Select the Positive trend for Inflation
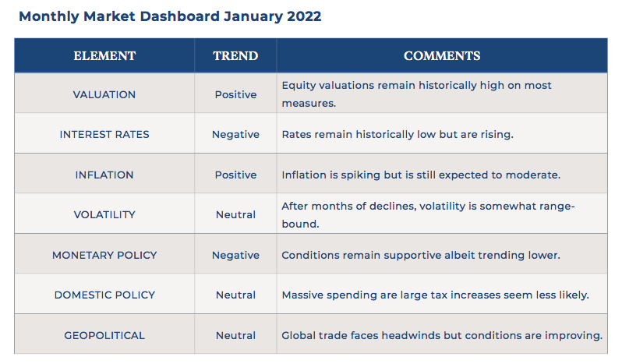Screen dimensions: 622x364 tap(235, 175)
